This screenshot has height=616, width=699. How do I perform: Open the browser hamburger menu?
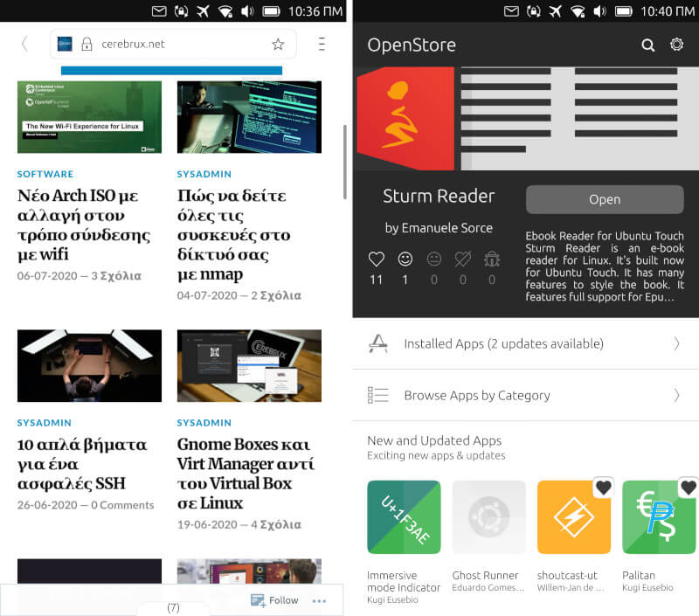321,43
